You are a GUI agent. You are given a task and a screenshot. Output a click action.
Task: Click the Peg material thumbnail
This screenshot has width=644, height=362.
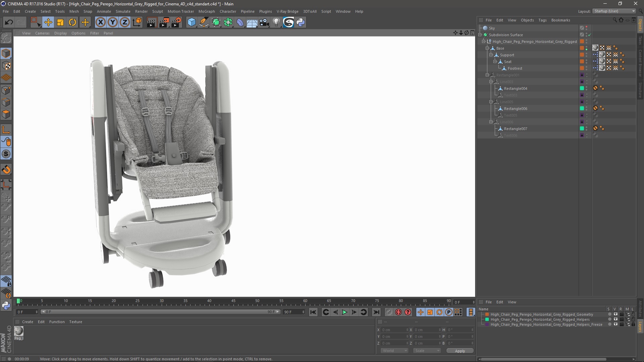(x=18, y=331)
